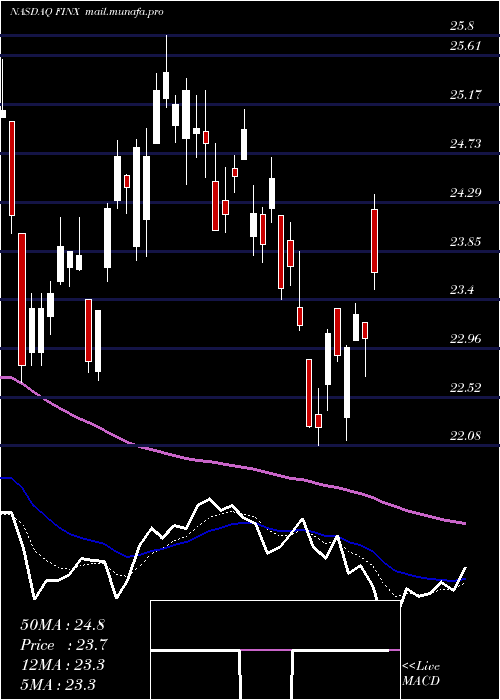Click the 12MA : 23.3 readout
The height and width of the screenshot is (700, 500).
pos(62,665)
